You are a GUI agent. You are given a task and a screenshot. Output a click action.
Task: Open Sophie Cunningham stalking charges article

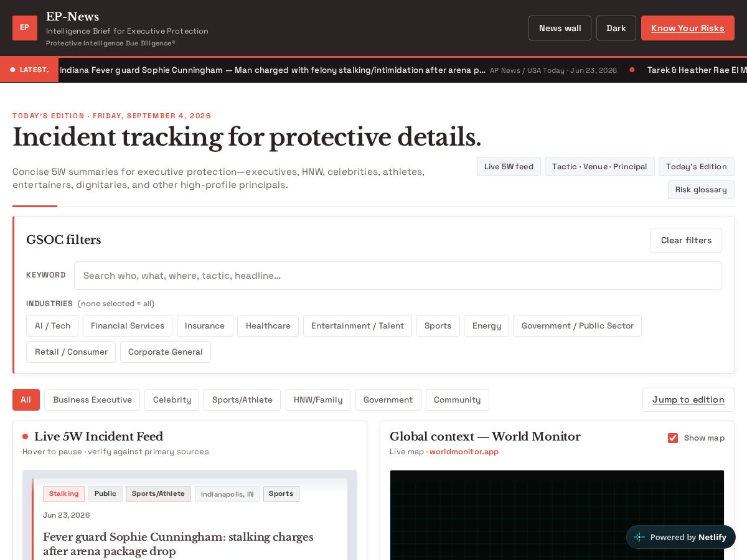tap(178, 544)
